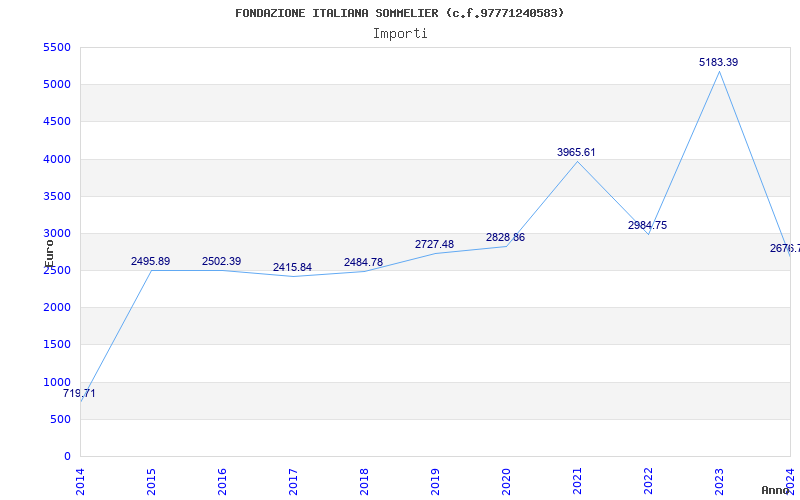Click the 2000 y-axis value
Screen dimensions: 800x500
tap(57, 308)
